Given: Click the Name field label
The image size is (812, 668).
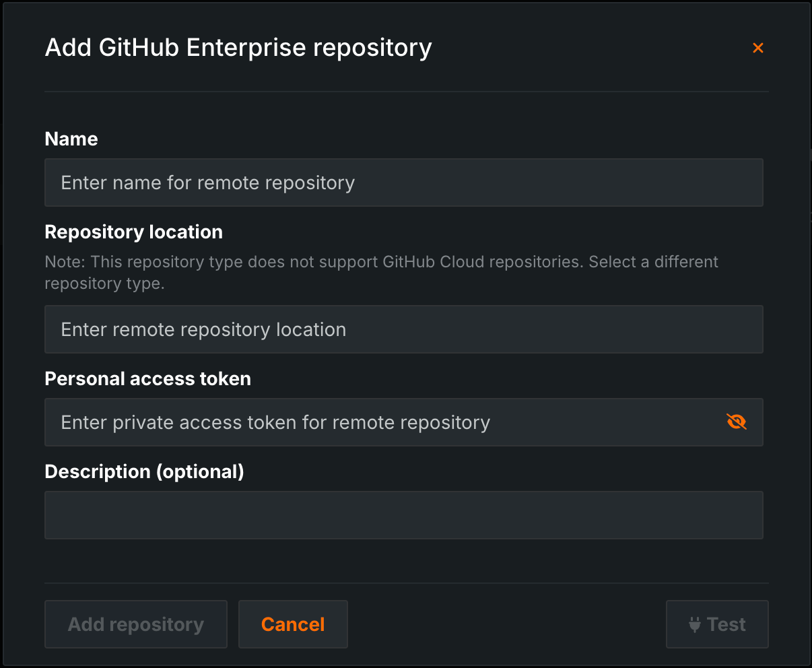Looking at the screenshot, I should tap(71, 139).
